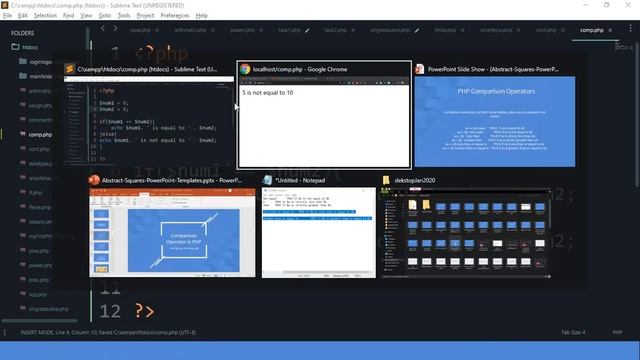Close the power.php tab

pos(261,30)
